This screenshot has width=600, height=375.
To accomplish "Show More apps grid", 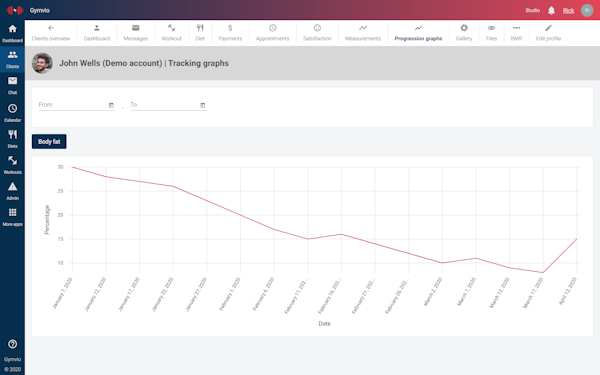I will click(x=12, y=217).
